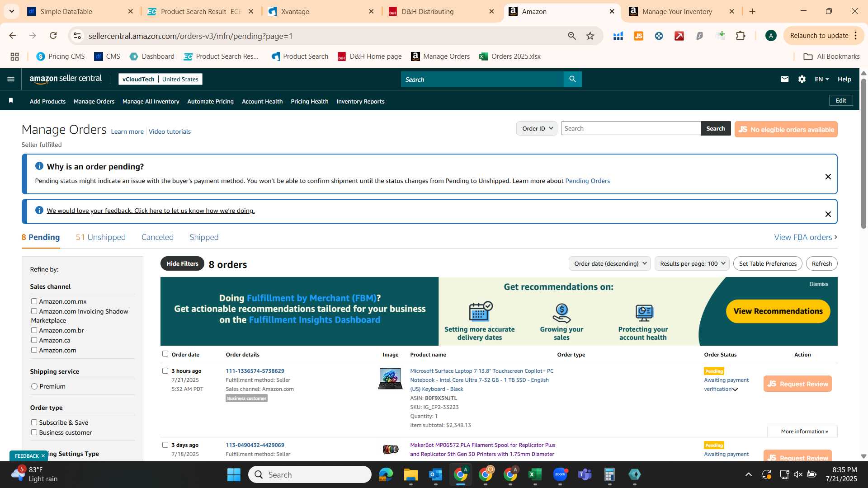This screenshot has height=488, width=868.
Task: Open the Seller Central hamburger menu
Action: (11, 79)
